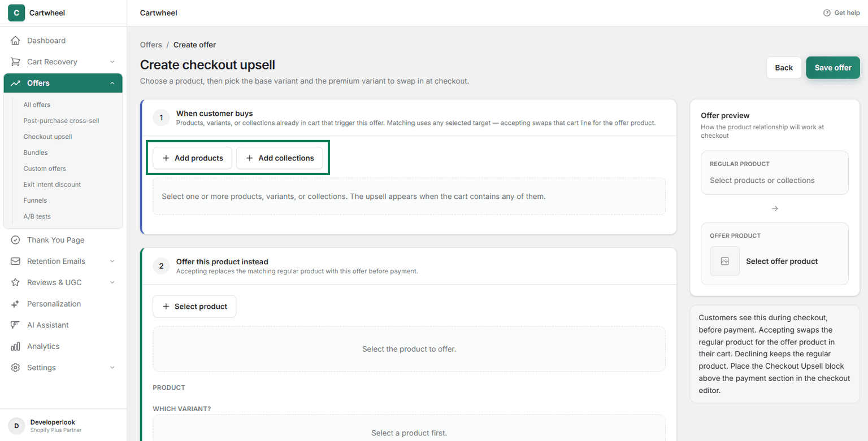Open the AI Assistant section

click(63, 325)
